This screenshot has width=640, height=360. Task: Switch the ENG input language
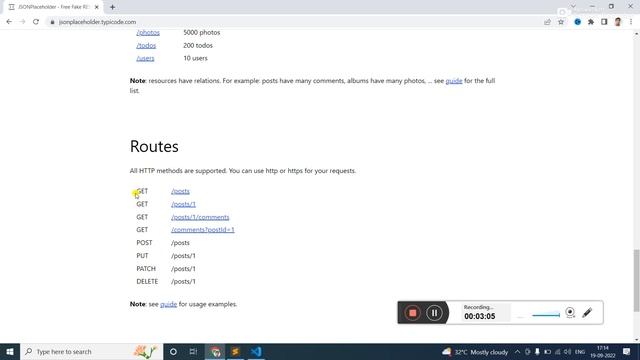(580, 352)
